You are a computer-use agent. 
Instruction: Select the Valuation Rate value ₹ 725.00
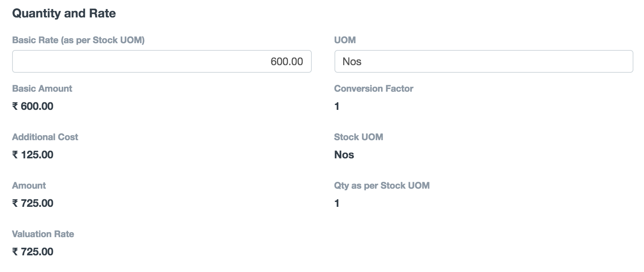33,252
